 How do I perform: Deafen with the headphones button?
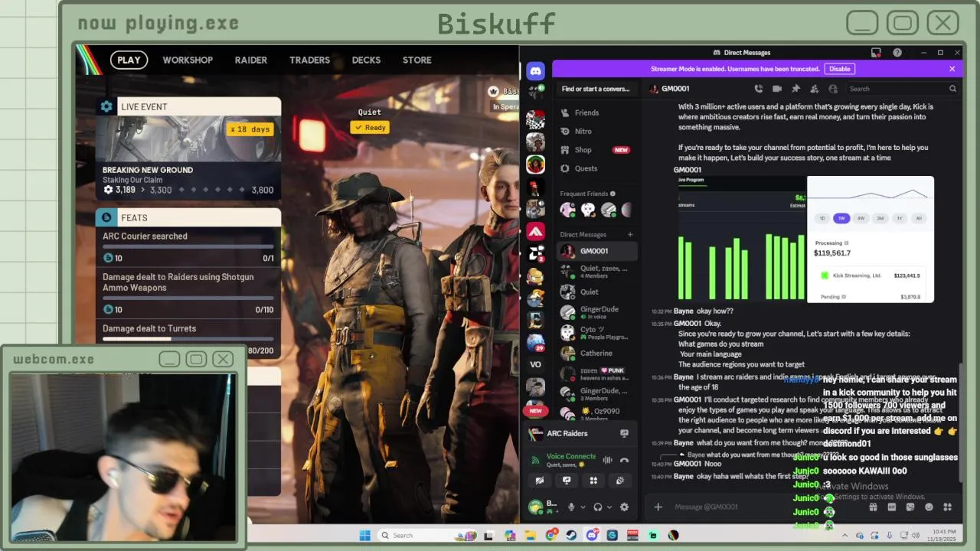pos(598,507)
